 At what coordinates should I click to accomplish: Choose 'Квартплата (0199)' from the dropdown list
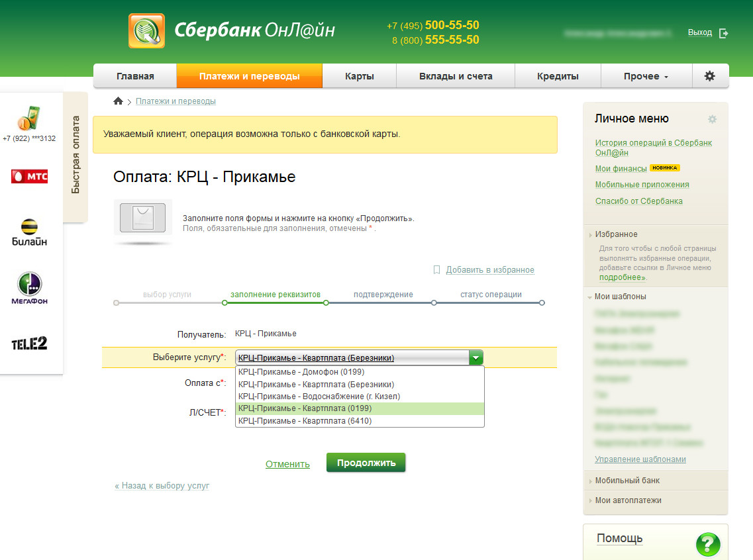click(x=360, y=408)
